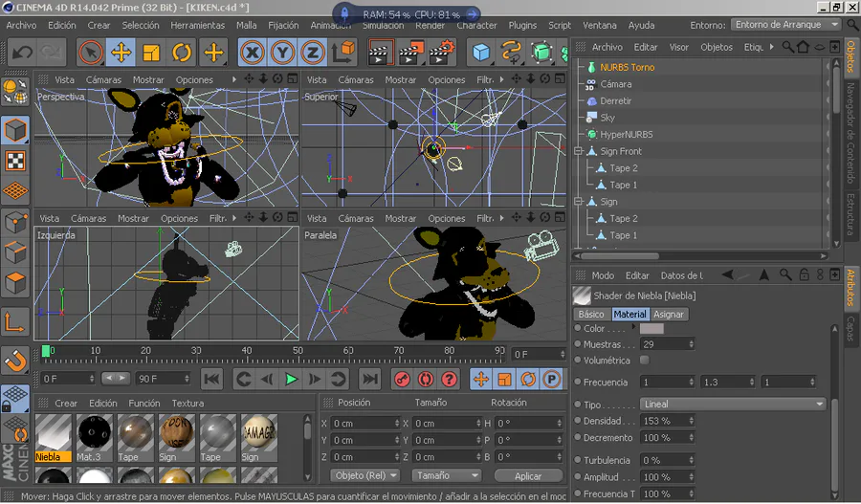Image resolution: width=861 pixels, height=504 pixels.
Task: Open the Herramientas menu
Action: click(x=198, y=25)
